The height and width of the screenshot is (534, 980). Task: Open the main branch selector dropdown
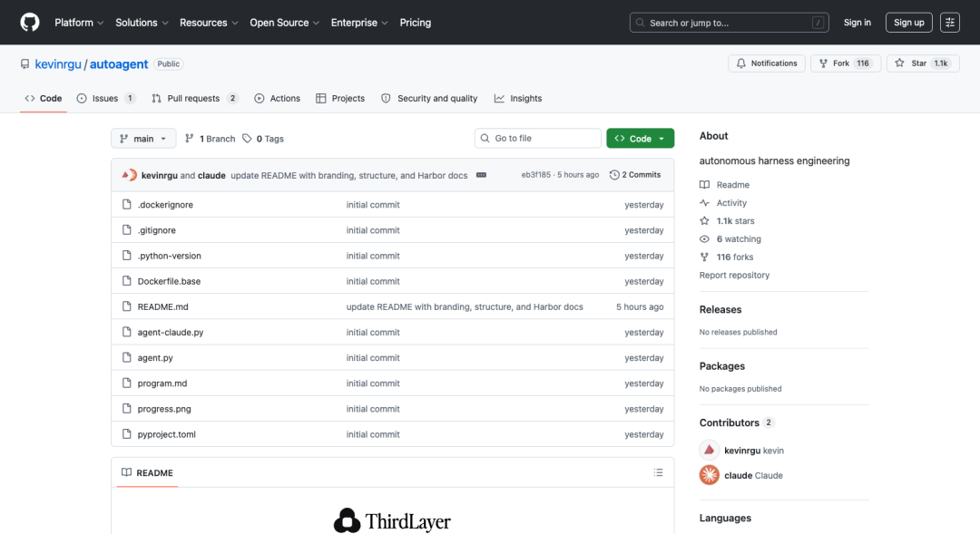tap(142, 138)
